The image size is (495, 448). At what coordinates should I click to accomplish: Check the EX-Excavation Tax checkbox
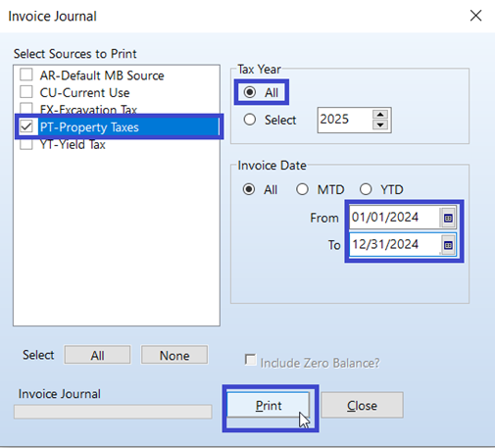coord(26,108)
